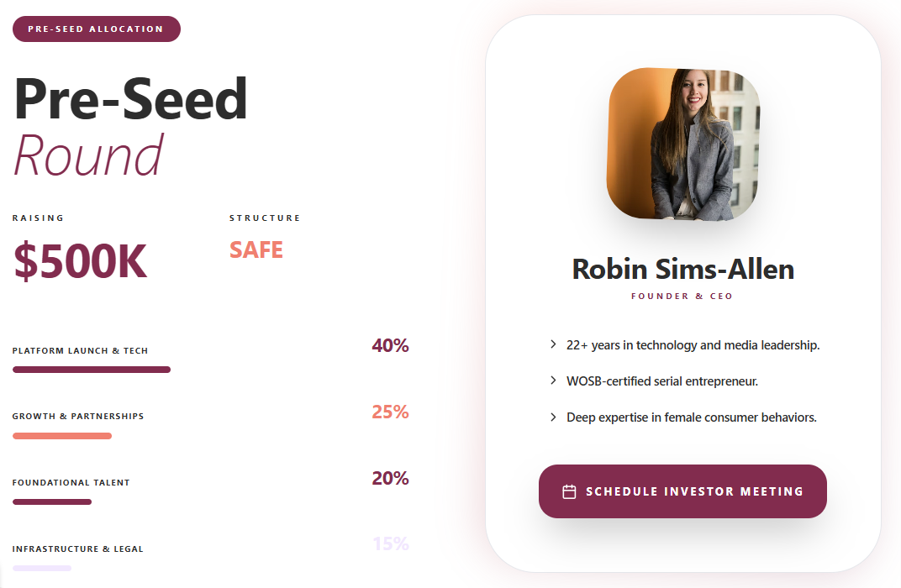The height and width of the screenshot is (588, 901).
Task: Click the Foundational Talent progress bar
Action: [x=52, y=501]
